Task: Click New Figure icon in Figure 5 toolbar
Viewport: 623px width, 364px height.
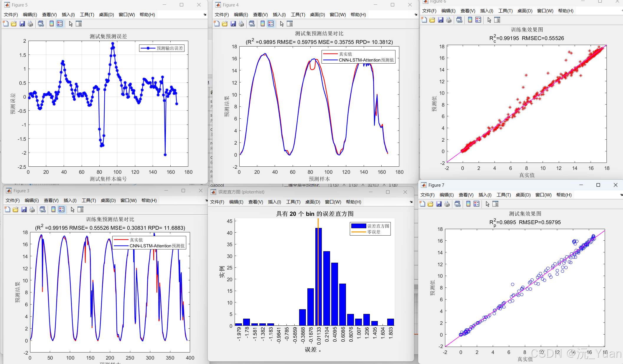Action: tap(6, 24)
